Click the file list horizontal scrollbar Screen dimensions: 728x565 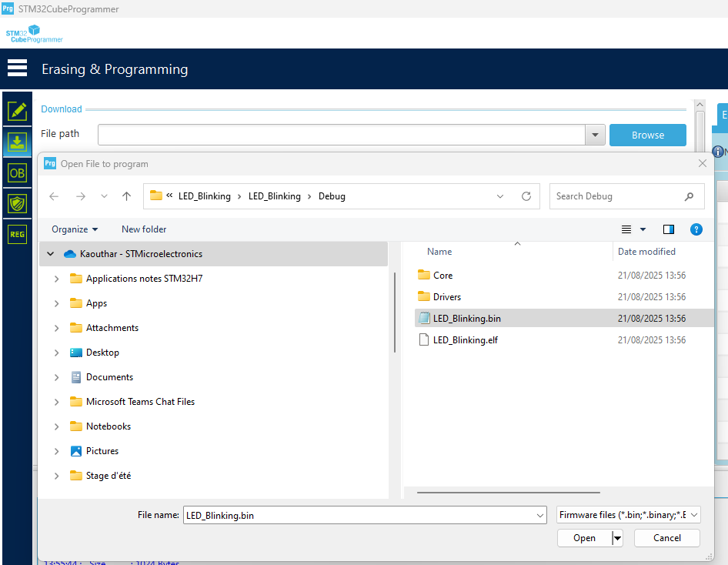tap(509, 492)
